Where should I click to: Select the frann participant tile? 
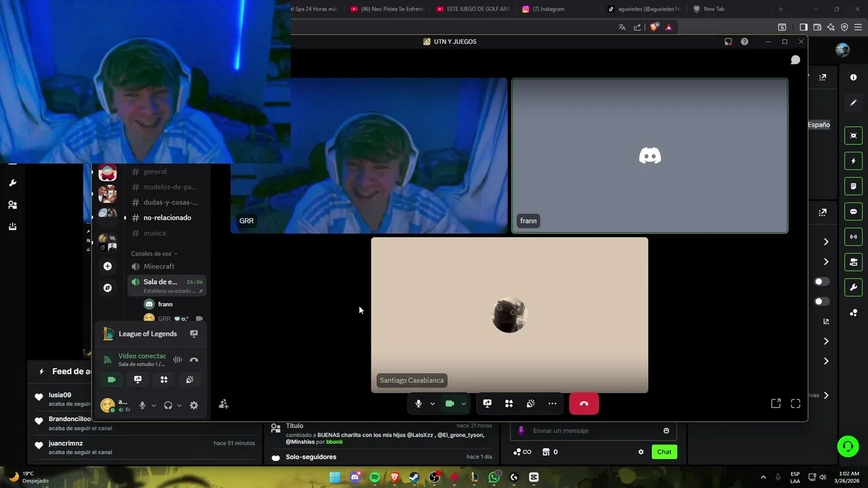(x=650, y=155)
